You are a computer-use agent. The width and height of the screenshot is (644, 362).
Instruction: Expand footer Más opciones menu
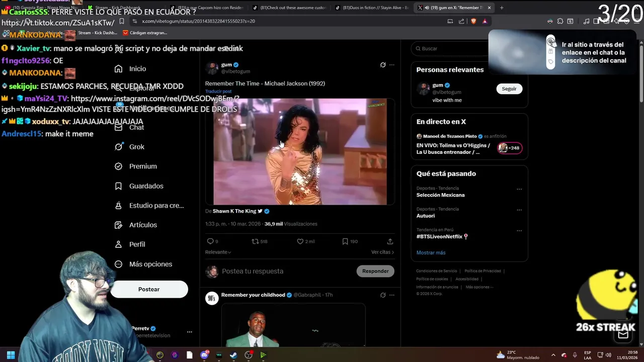[479, 287]
